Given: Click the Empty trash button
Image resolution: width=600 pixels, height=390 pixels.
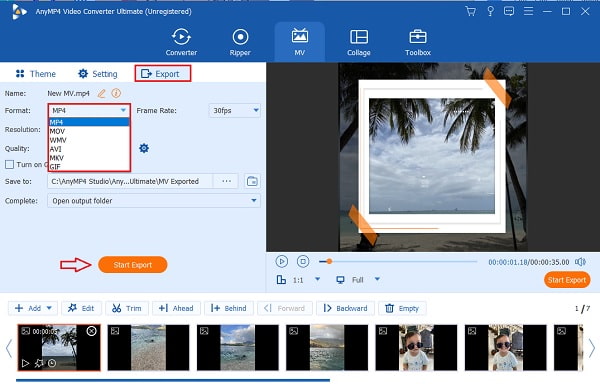Looking at the screenshot, I should pyautogui.click(x=402, y=308).
